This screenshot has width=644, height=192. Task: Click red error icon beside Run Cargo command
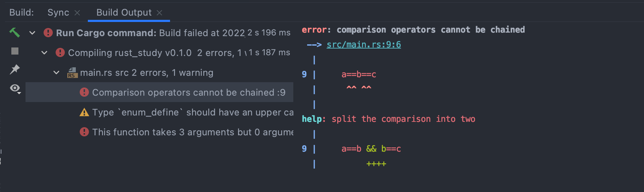pos(48,33)
